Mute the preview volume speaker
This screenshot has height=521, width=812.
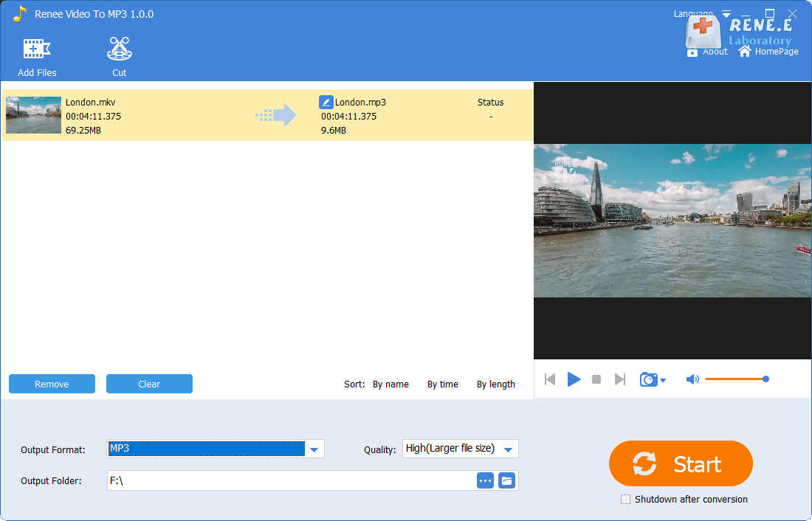click(692, 379)
